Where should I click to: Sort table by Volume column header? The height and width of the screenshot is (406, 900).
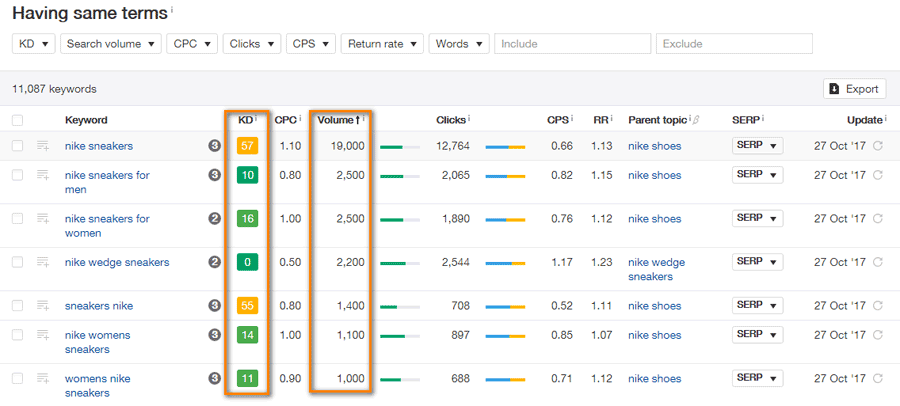(x=338, y=120)
